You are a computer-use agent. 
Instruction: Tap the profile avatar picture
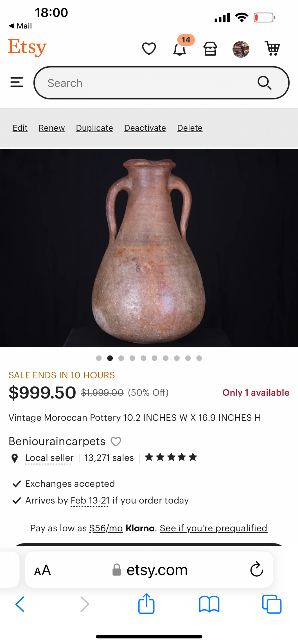click(x=241, y=49)
